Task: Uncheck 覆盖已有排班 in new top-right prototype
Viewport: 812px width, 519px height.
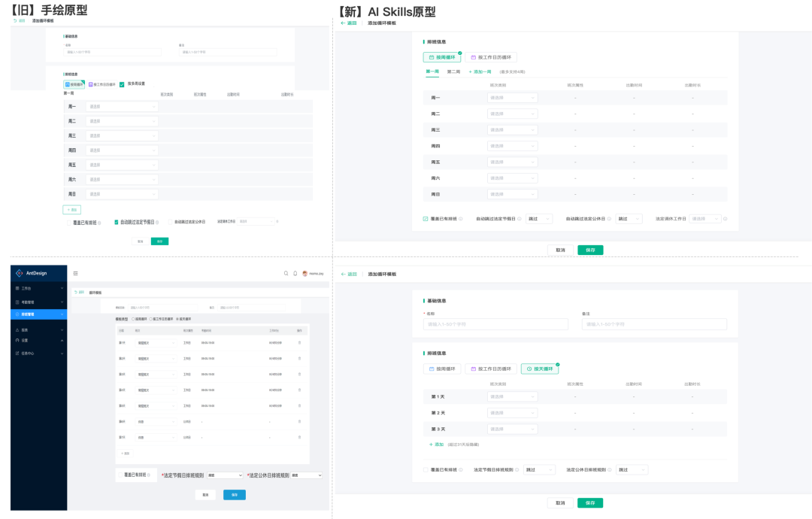Action: [425, 219]
